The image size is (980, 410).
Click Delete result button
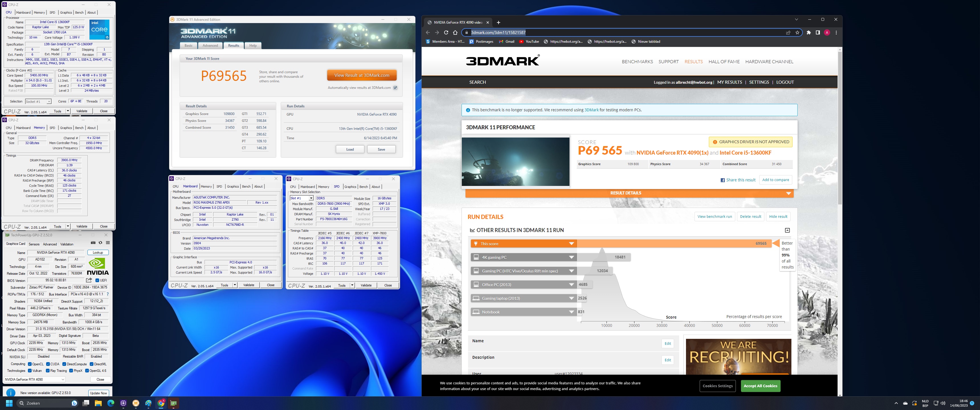click(x=750, y=217)
